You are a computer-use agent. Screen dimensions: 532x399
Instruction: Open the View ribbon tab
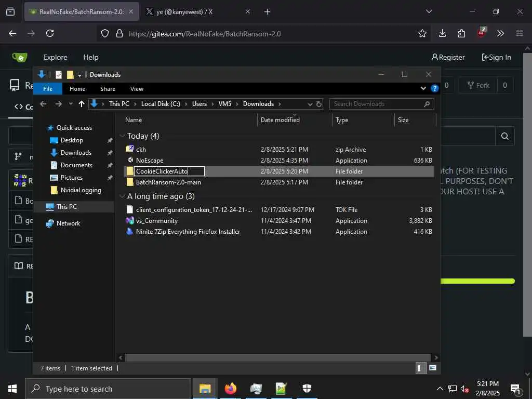coord(137,88)
